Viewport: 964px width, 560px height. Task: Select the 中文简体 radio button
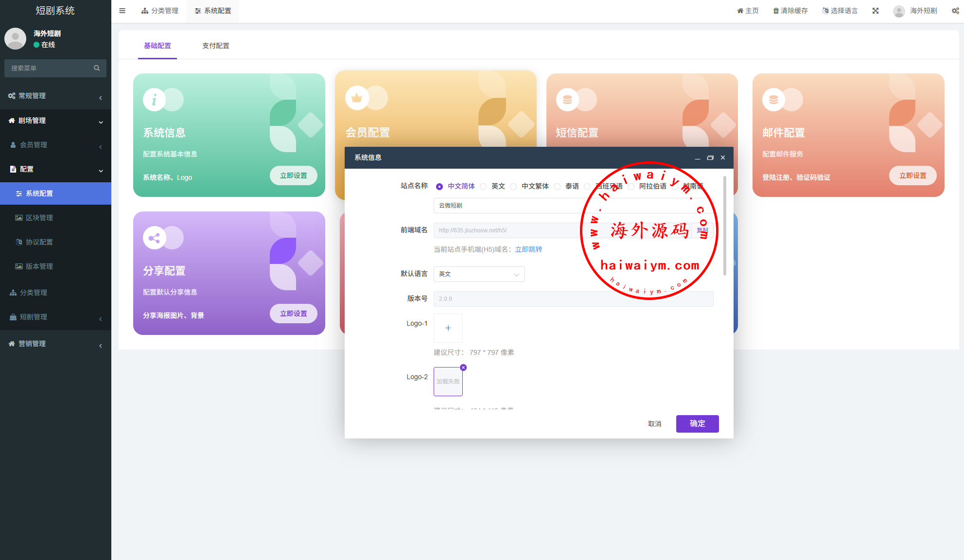point(439,187)
